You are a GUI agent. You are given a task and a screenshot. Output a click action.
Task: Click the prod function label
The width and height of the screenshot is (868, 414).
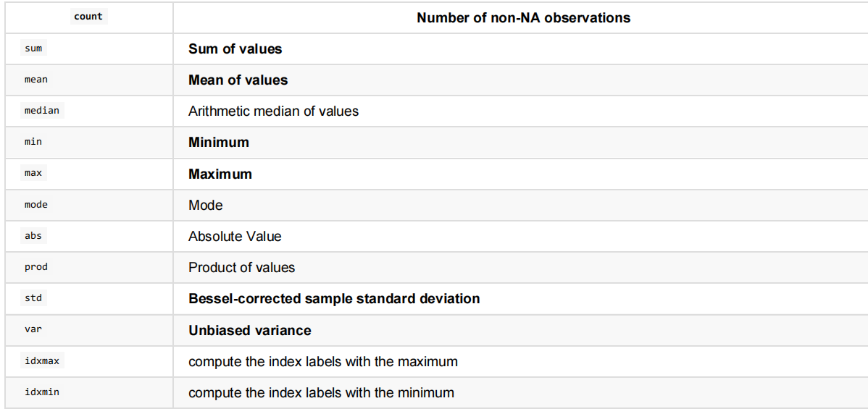(36, 267)
